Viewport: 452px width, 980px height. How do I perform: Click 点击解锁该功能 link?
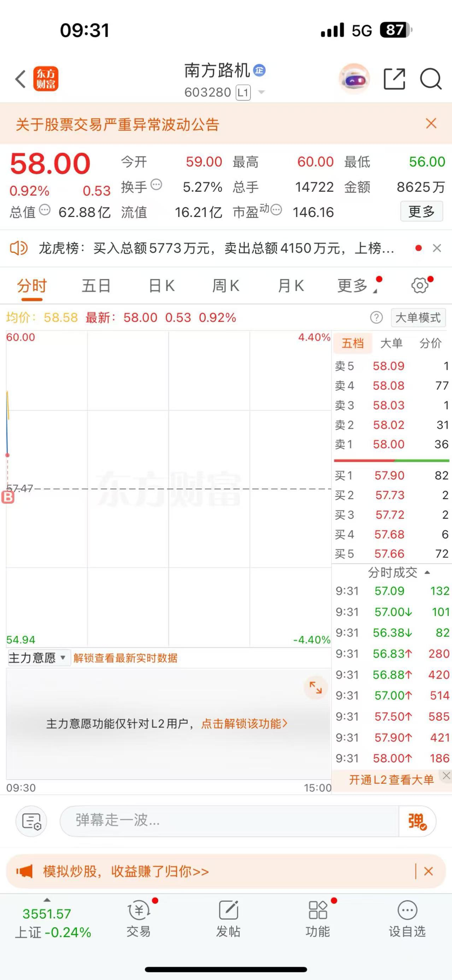[244, 723]
